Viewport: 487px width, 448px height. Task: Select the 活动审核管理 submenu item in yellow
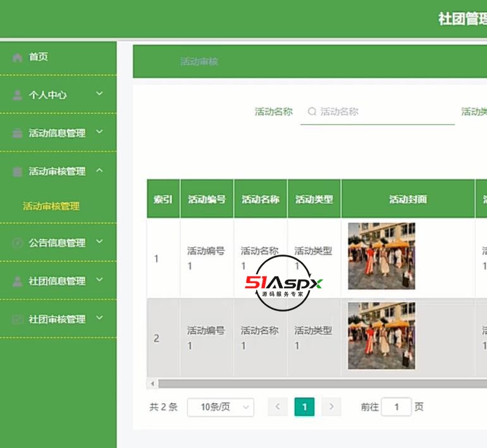point(51,206)
